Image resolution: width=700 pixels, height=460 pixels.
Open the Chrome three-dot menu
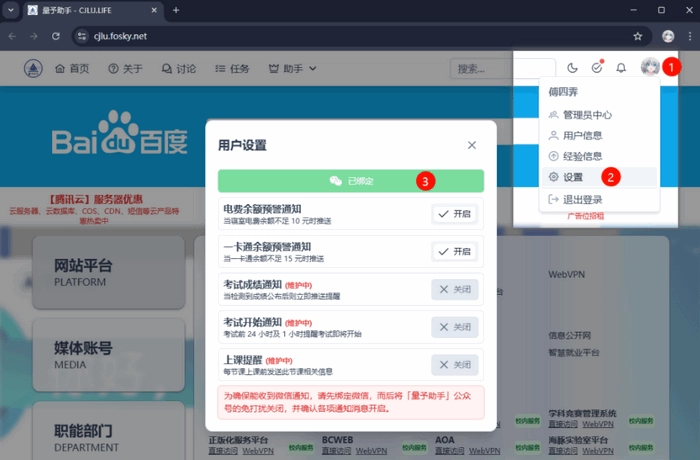pyautogui.click(x=688, y=36)
